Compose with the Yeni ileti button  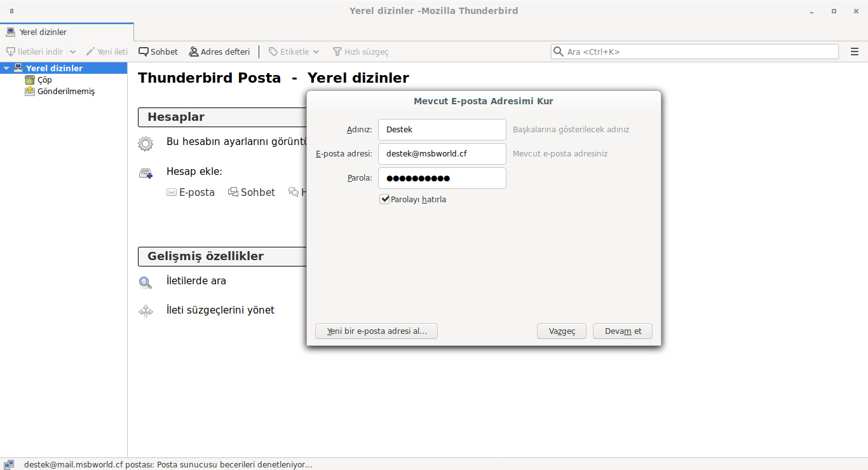pos(107,52)
